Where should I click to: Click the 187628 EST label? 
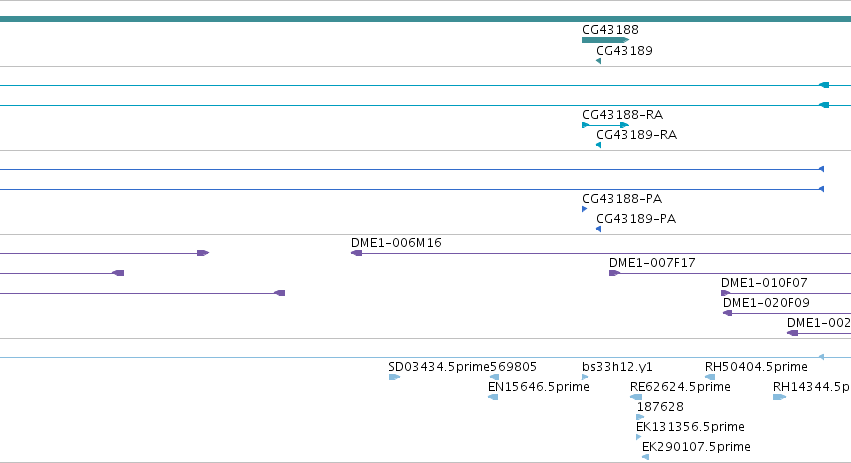(660, 407)
